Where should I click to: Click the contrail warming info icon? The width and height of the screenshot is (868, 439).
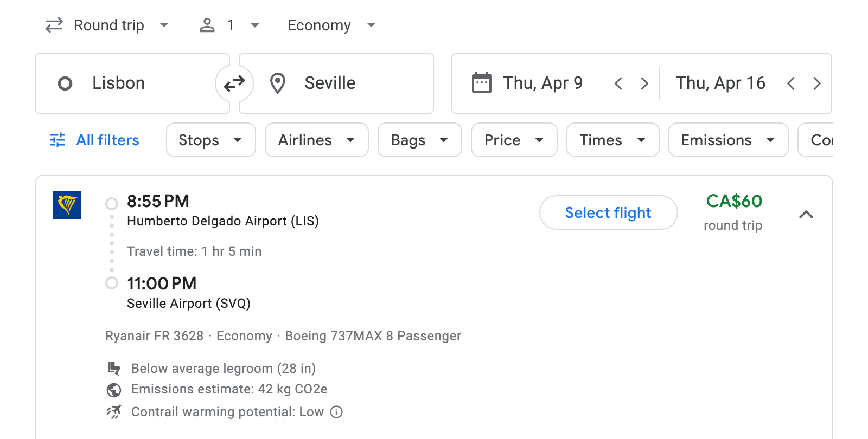(x=336, y=412)
